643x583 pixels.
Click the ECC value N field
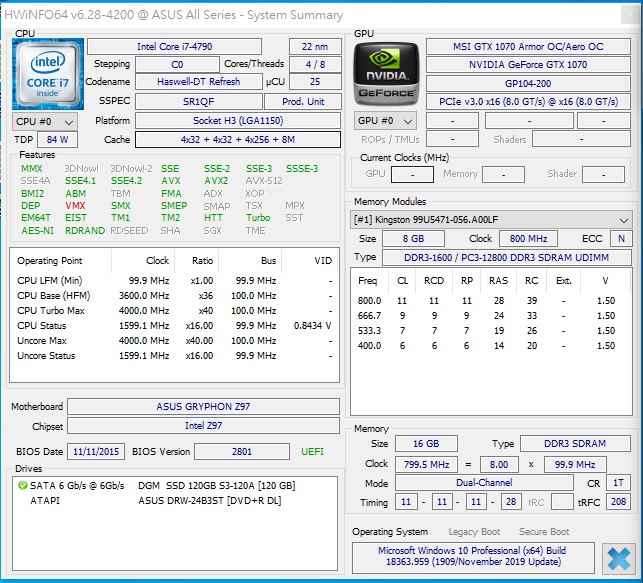pos(621,239)
